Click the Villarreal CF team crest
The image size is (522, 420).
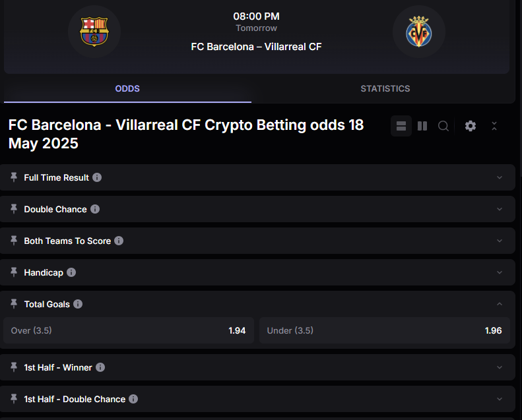tap(418, 32)
